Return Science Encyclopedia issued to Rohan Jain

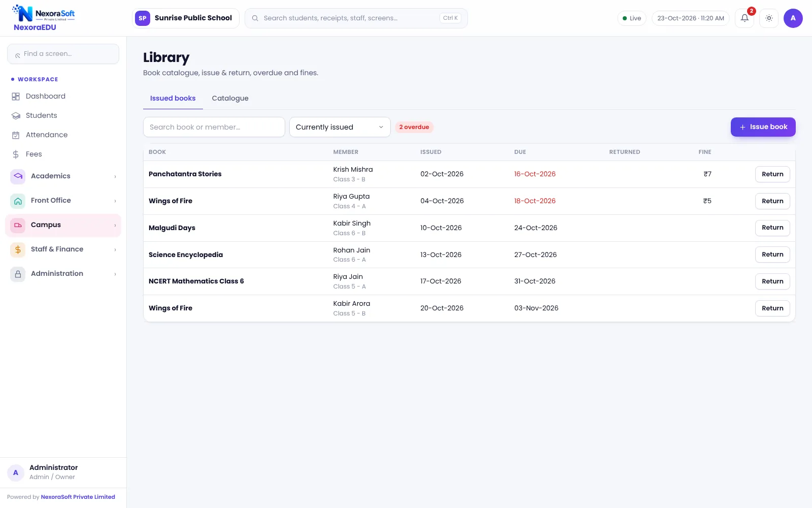coord(772,255)
